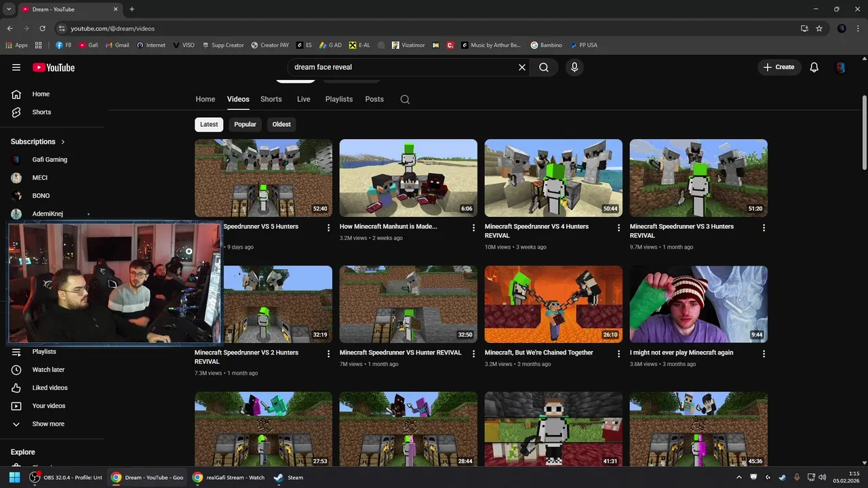Screen dimensions: 868x488
Task: Click the YouTube logo
Action: (54, 67)
